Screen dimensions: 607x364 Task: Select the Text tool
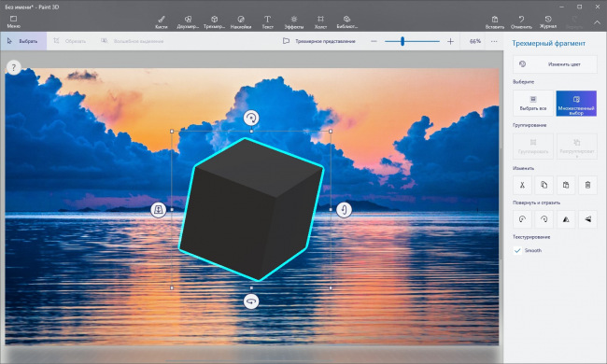coord(267,22)
